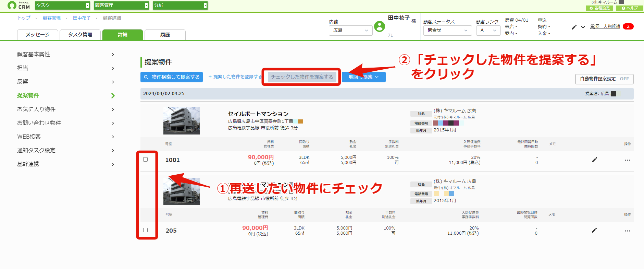Click the pencil edit icon in customer header
Viewport: 644px width, 269px height.
[x=574, y=27]
